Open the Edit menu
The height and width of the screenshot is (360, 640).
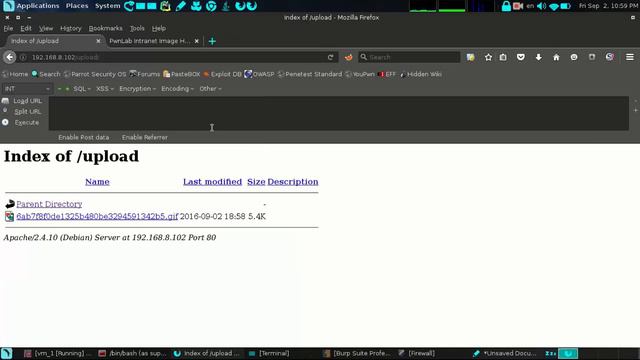(x=26, y=28)
